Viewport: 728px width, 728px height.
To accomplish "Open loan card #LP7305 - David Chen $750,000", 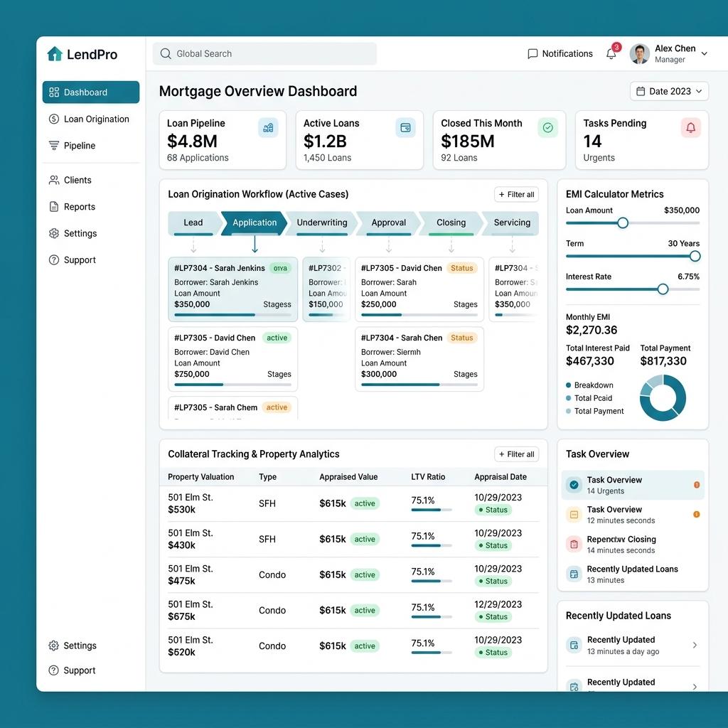I will [x=232, y=359].
